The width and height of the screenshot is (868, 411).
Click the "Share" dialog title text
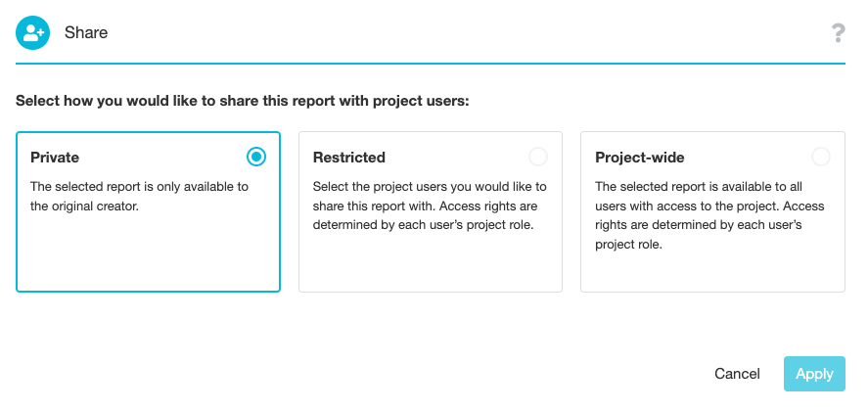coord(86,33)
